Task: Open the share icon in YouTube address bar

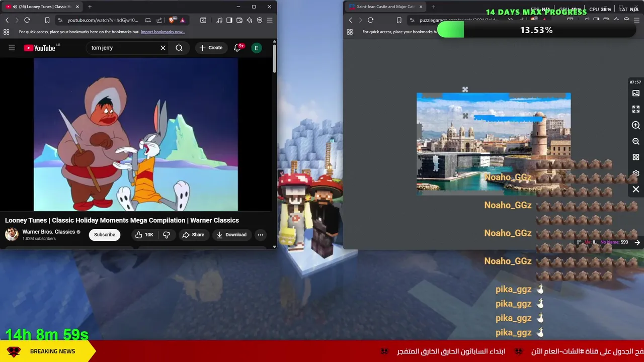Action: pyautogui.click(x=159, y=20)
